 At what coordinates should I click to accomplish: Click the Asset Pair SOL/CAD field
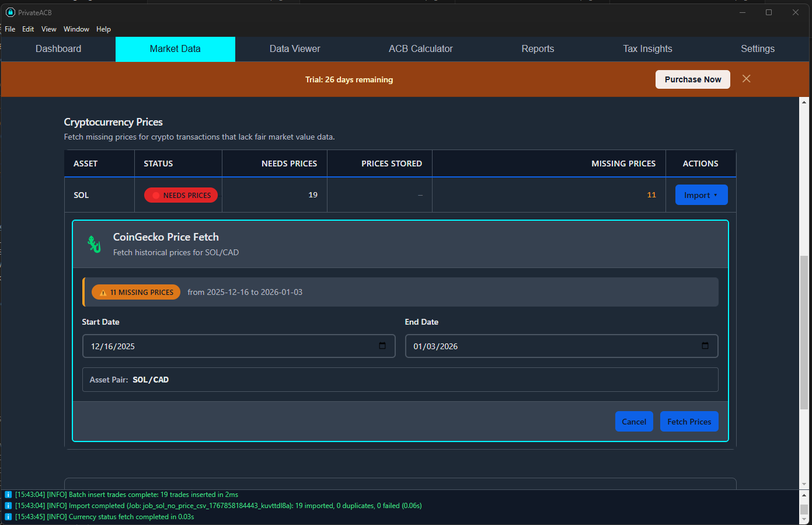[400, 380]
